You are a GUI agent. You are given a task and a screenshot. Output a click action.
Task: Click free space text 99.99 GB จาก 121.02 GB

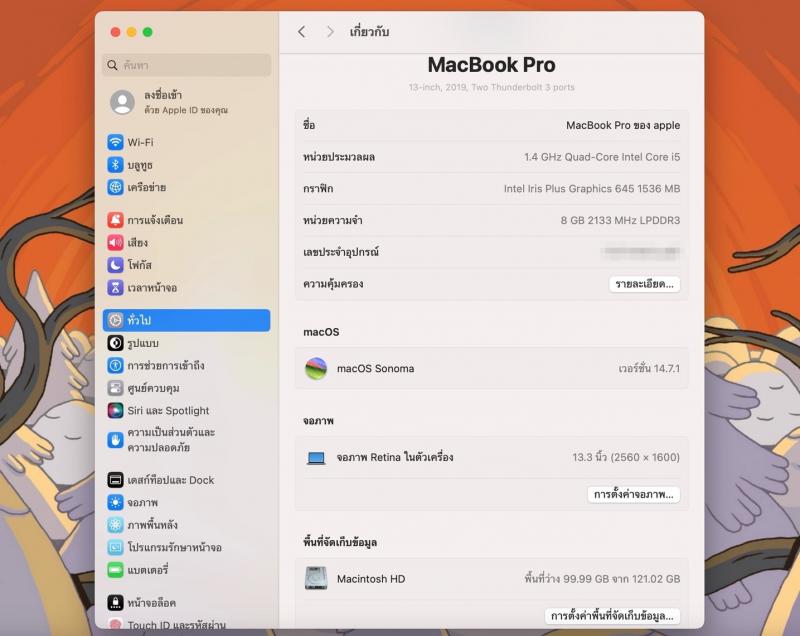pyautogui.click(x=621, y=579)
